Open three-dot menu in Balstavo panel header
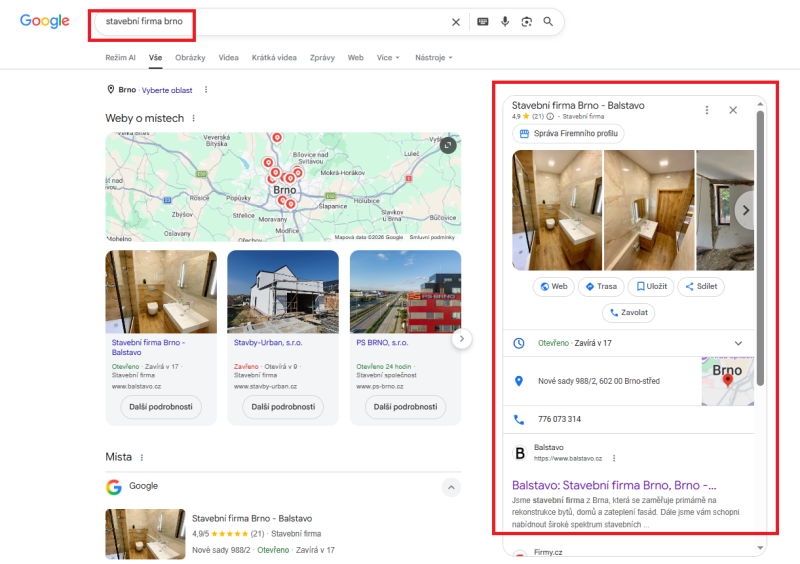 (x=707, y=110)
